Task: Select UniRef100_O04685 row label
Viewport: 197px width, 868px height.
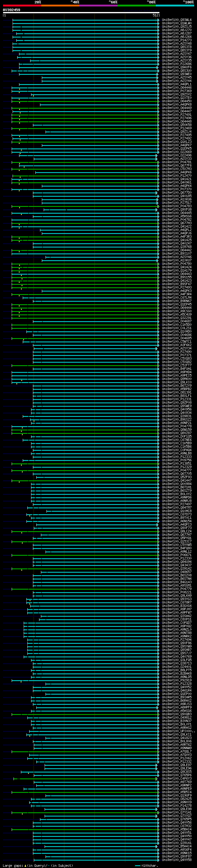Action: [x=177, y=338]
